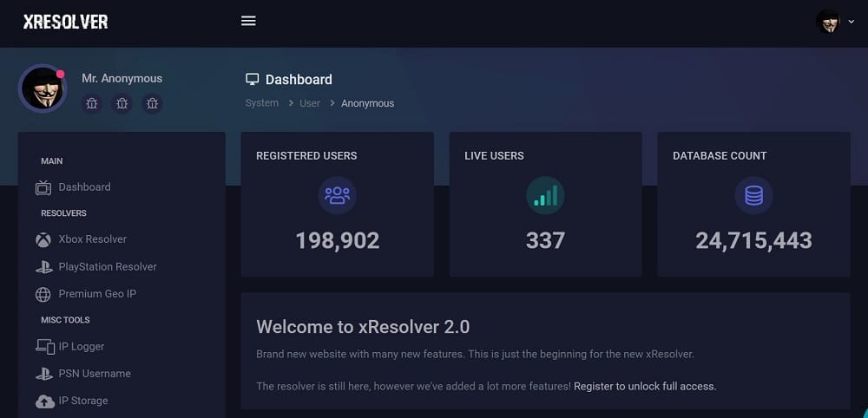Click the first bug icon under Mr. Anonymous

[x=92, y=103]
